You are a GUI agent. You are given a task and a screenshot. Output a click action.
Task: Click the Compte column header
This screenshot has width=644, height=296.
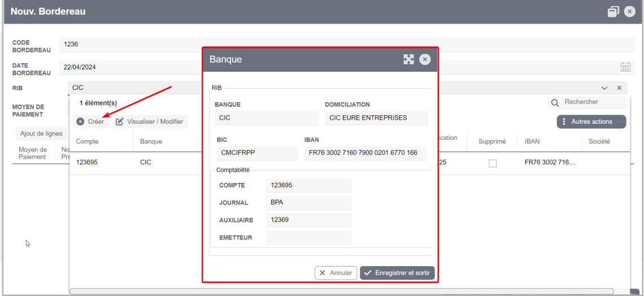[x=87, y=141]
